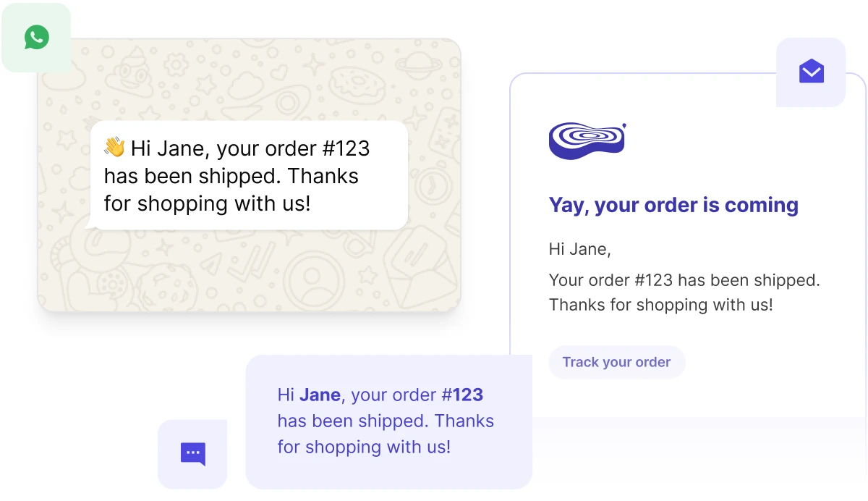This screenshot has width=868, height=501.
Task: Click the email line 'Your order #123 has been shipped.'
Action: (x=684, y=280)
